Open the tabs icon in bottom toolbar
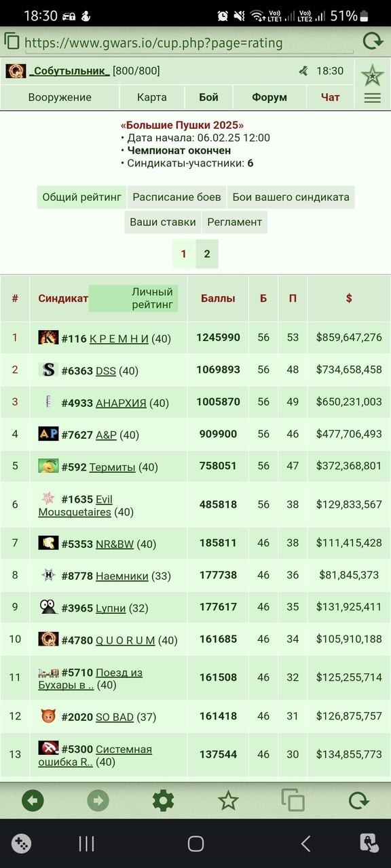This screenshot has width=391, height=868. 293,801
